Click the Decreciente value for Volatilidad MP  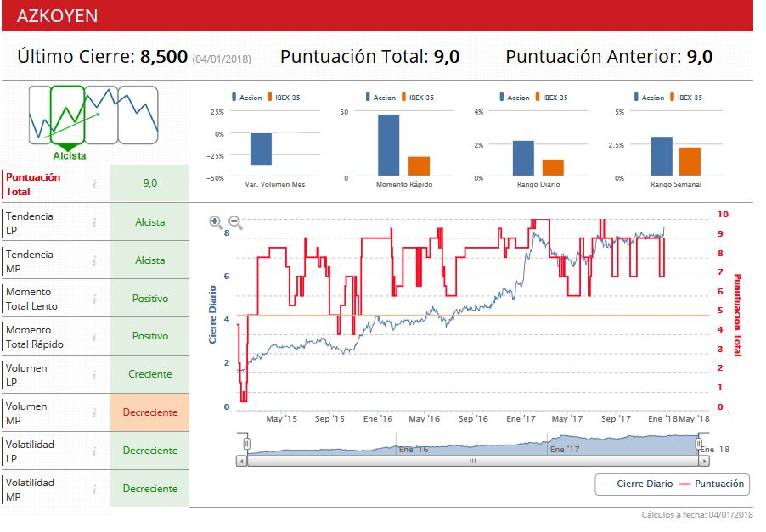150,488
